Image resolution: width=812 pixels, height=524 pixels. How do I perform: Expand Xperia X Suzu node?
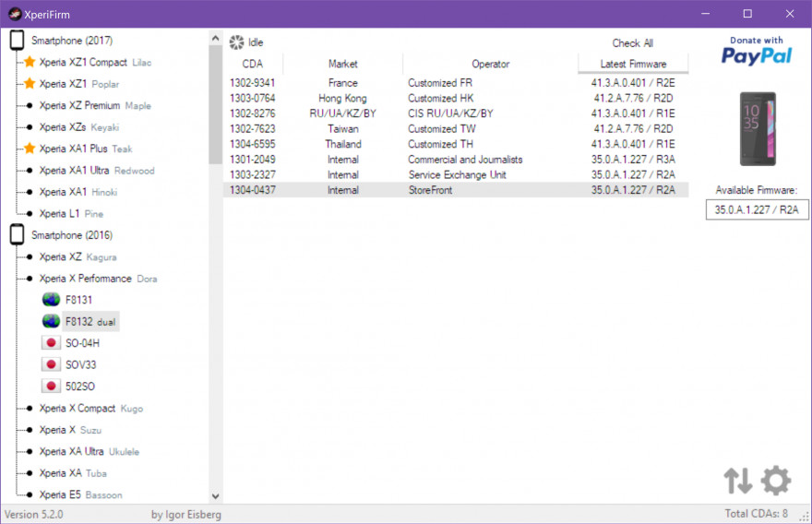click(30, 430)
